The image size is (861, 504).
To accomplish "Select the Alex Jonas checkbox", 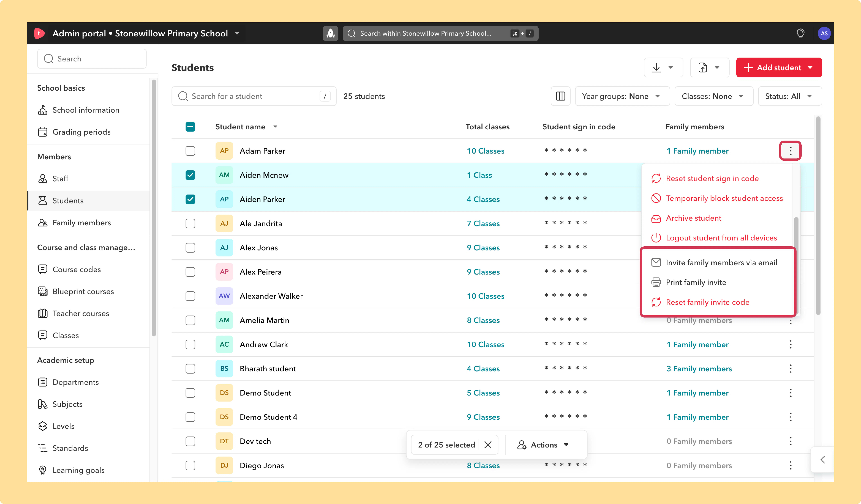I will 190,248.
